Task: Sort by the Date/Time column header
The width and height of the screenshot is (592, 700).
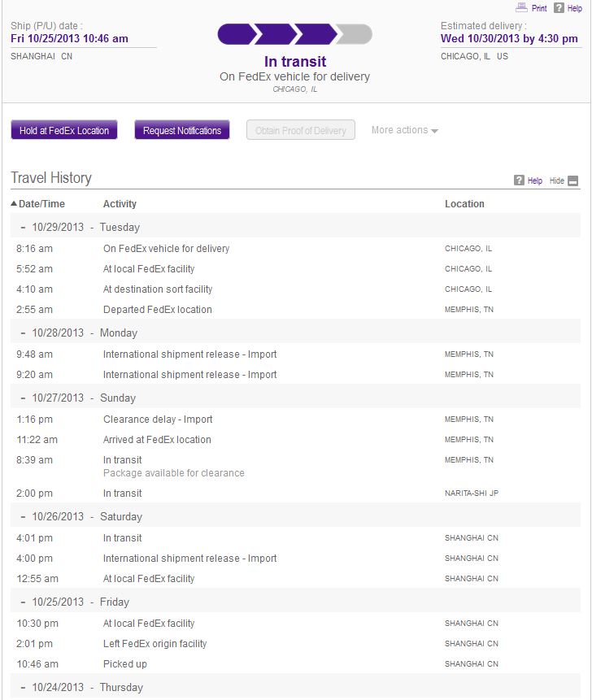Action: 41,204
